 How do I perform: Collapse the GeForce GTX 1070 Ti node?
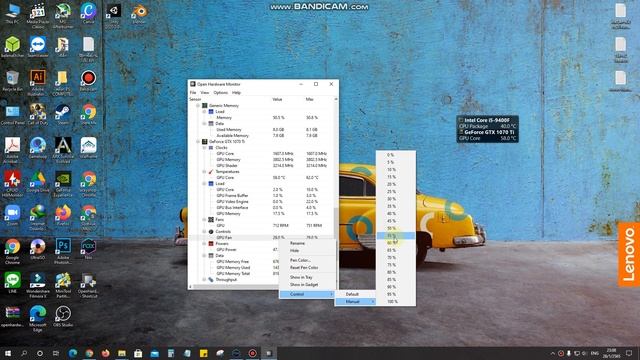(198, 142)
